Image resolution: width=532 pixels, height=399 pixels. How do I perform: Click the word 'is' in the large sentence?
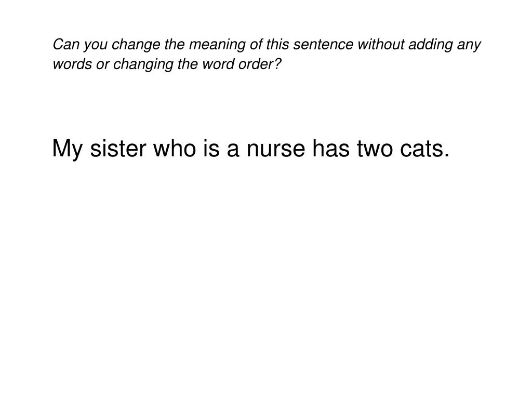211,149
